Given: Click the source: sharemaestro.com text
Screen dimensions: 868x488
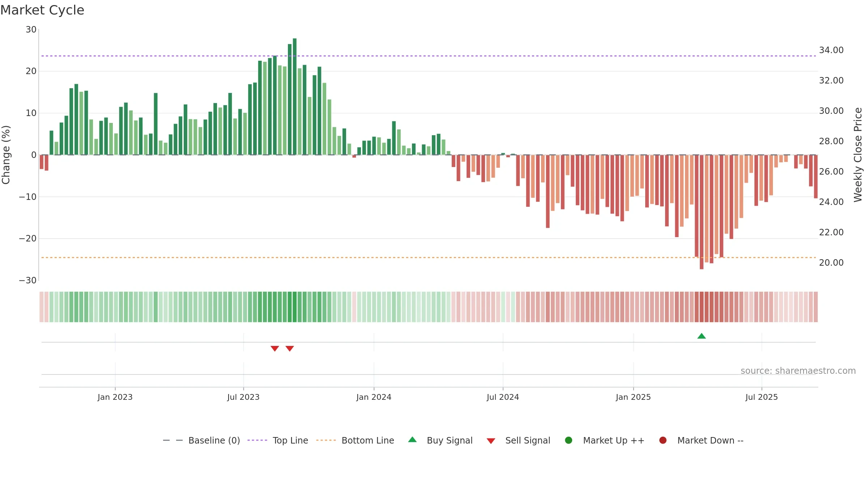Looking at the screenshot, I should 798,371.
